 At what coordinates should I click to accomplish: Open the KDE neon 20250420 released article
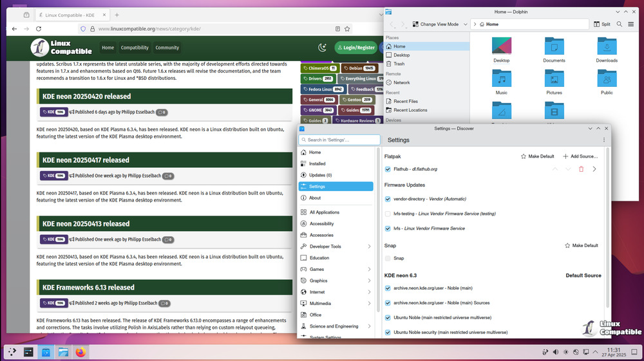click(86, 97)
